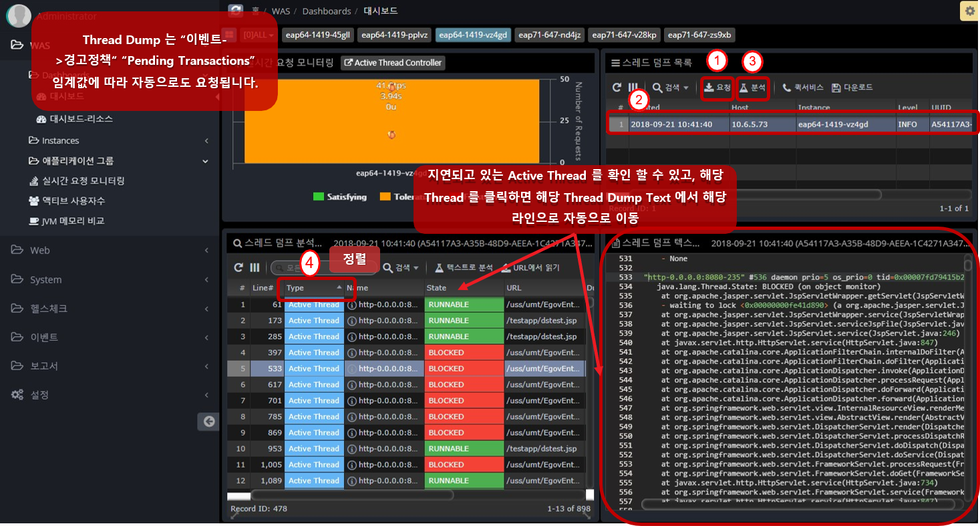Collapse the left sidebar with the arrow toggle
Screen dimensions: 980x526
tap(208, 422)
